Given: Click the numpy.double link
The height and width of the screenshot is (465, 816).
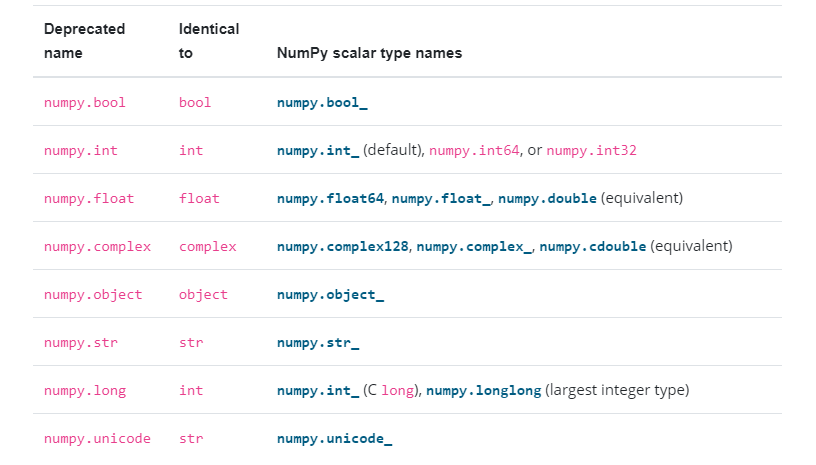Looking at the screenshot, I should [548, 199].
